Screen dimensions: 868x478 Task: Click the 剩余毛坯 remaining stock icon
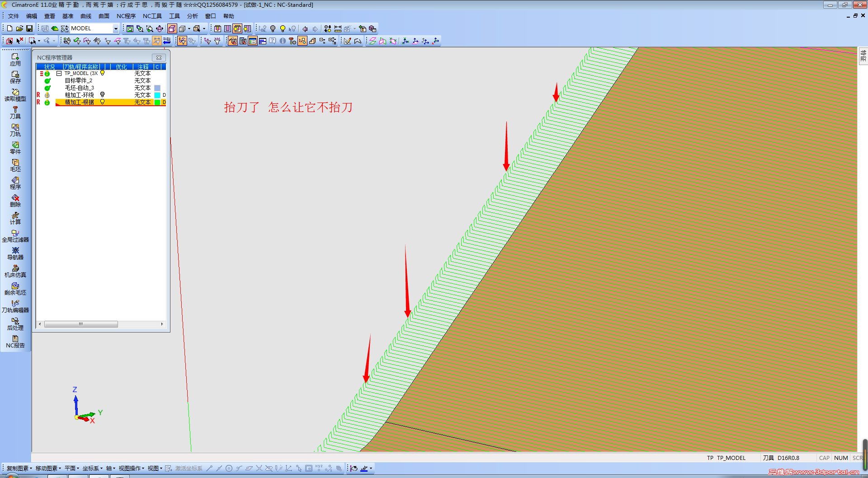click(15, 289)
